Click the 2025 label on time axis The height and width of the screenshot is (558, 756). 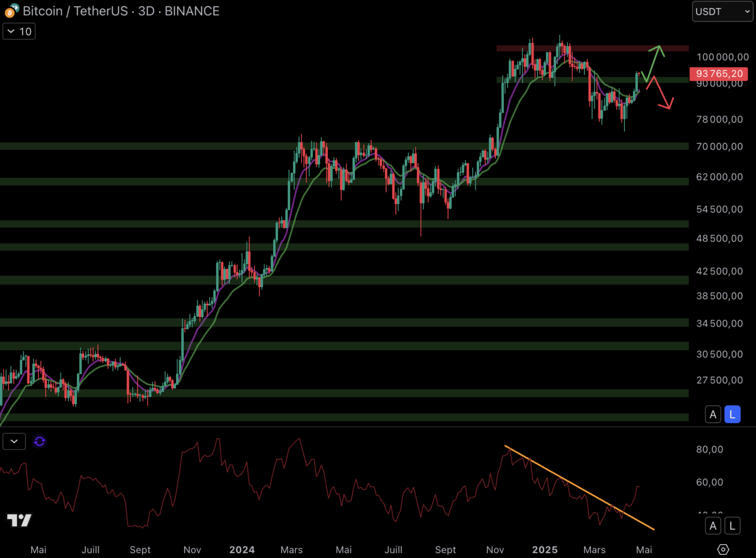point(545,550)
